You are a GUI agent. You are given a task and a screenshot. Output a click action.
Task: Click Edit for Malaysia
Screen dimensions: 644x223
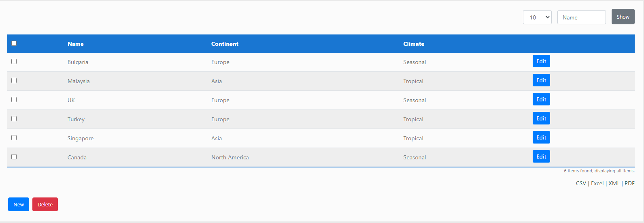tap(541, 80)
